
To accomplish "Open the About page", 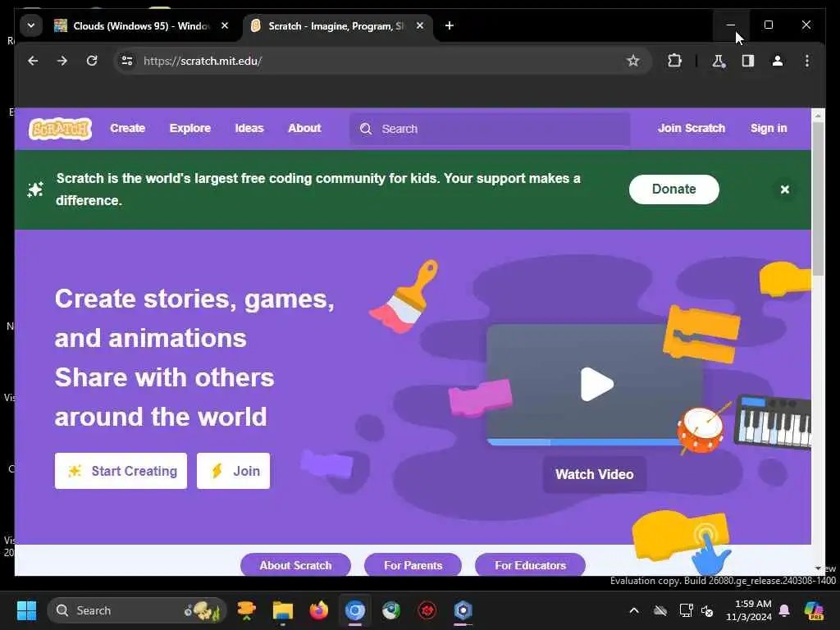I will pyautogui.click(x=304, y=129).
